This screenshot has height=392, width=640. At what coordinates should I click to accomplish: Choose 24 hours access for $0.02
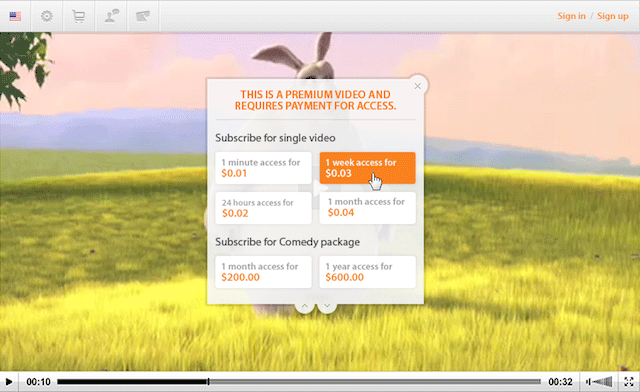[x=263, y=208]
